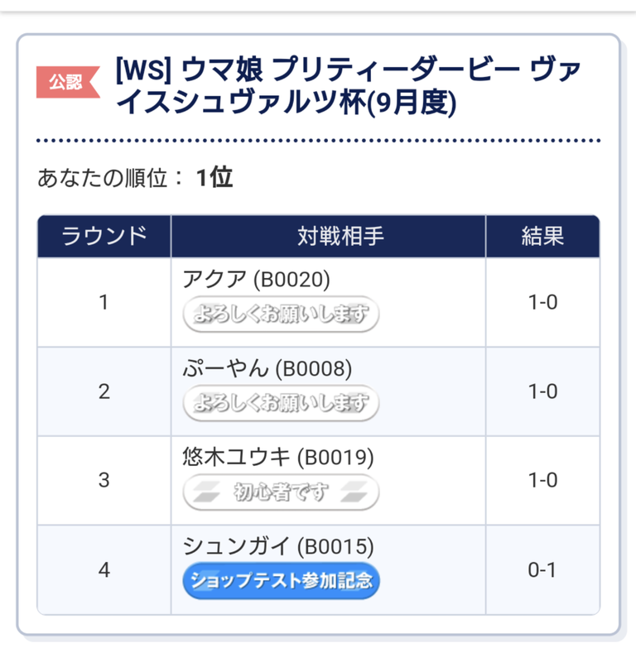
Task: Click round number 2 cell
Action: click(104, 391)
